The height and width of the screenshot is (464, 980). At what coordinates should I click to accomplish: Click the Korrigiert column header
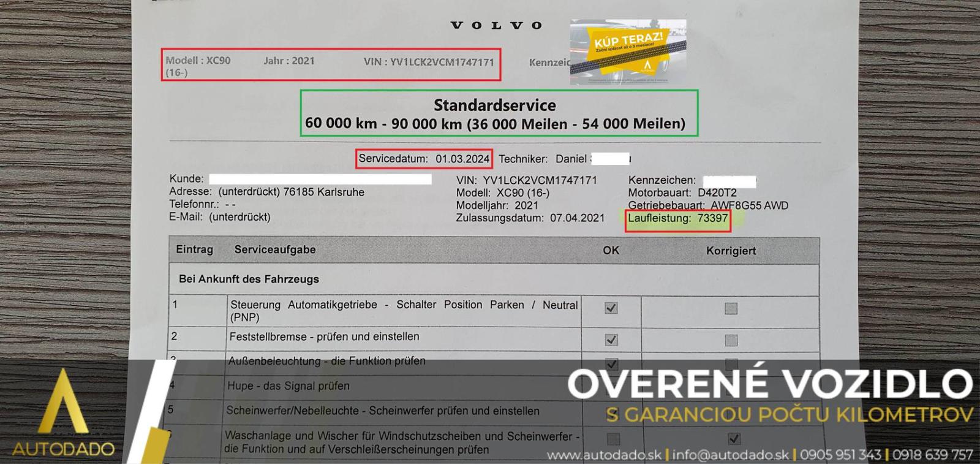(x=731, y=251)
